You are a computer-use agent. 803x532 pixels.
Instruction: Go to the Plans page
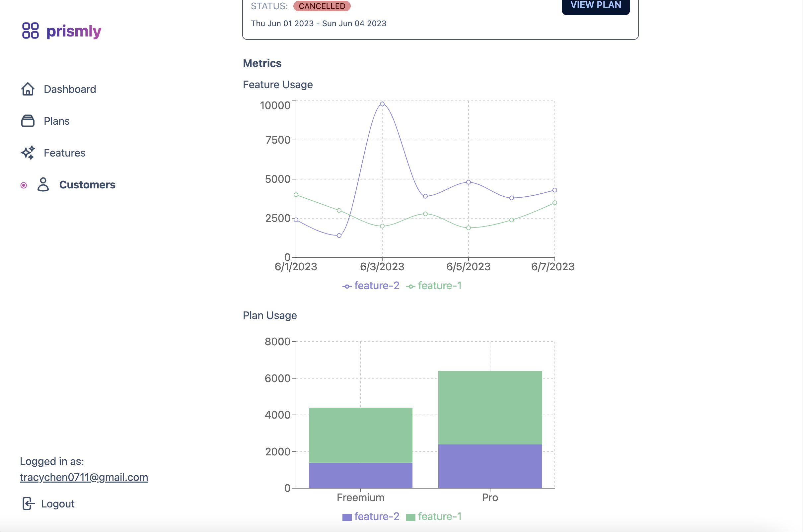tap(56, 121)
